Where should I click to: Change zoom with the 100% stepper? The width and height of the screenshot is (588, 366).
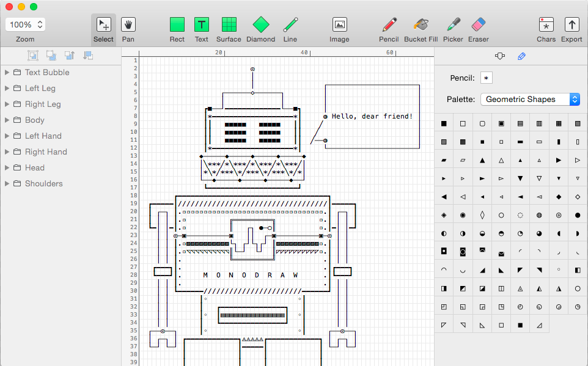(x=40, y=25)
